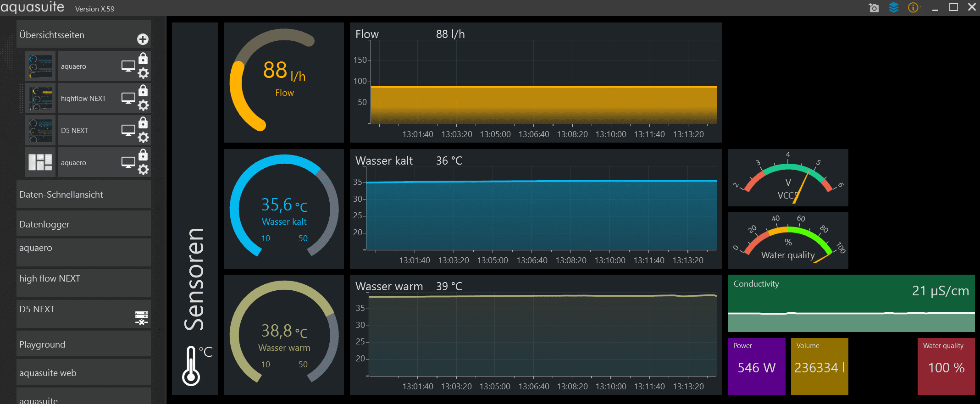Click the blue layers icon in title bar
The image size is (980, 404).
893,8
